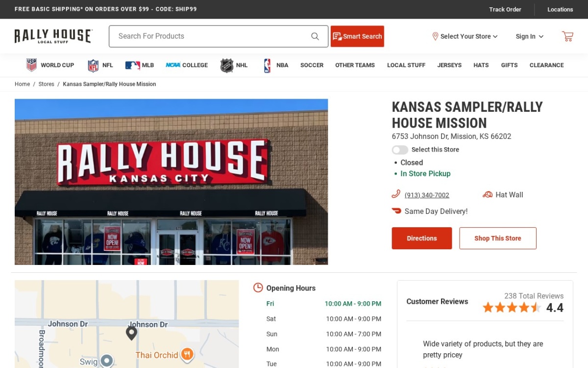
Task: Click the Select Your Store location pin
Action: point(435,36)
